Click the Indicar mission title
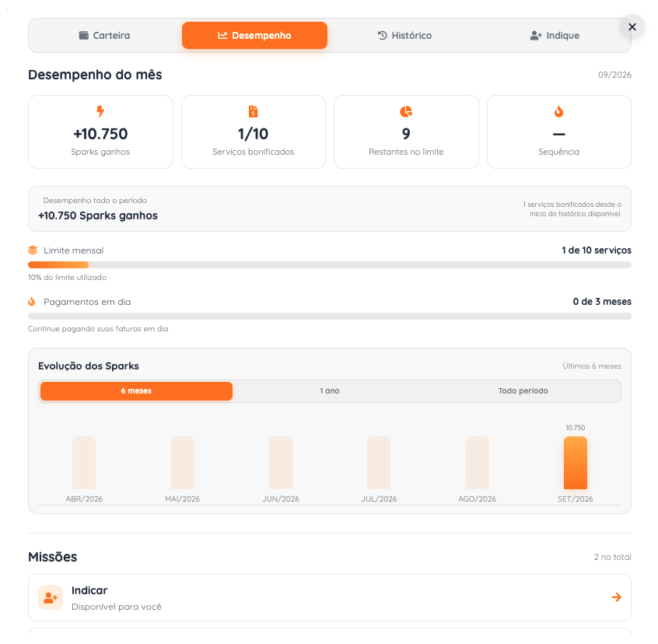 pyautogui.click(x=89, y=590)
